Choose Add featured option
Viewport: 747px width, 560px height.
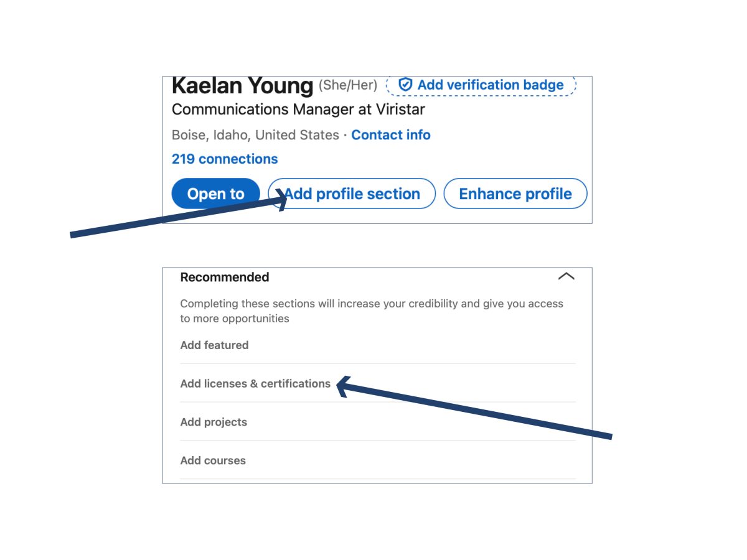click(x=214, y=345)
